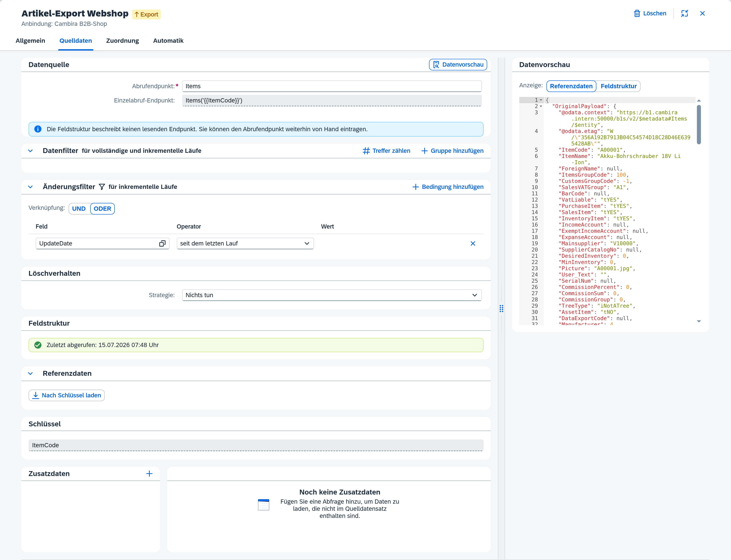Click Zuletzt abgerufen status message
The image size is (731, 560).
pos(256,345)
